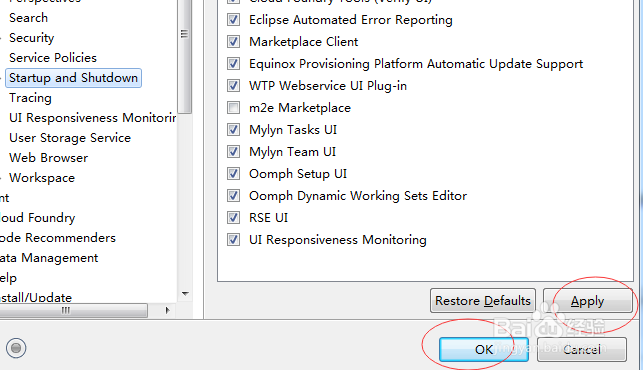Enable the m2e Marketplace checkbox
The image size is (643, 370).
point(233,108)
